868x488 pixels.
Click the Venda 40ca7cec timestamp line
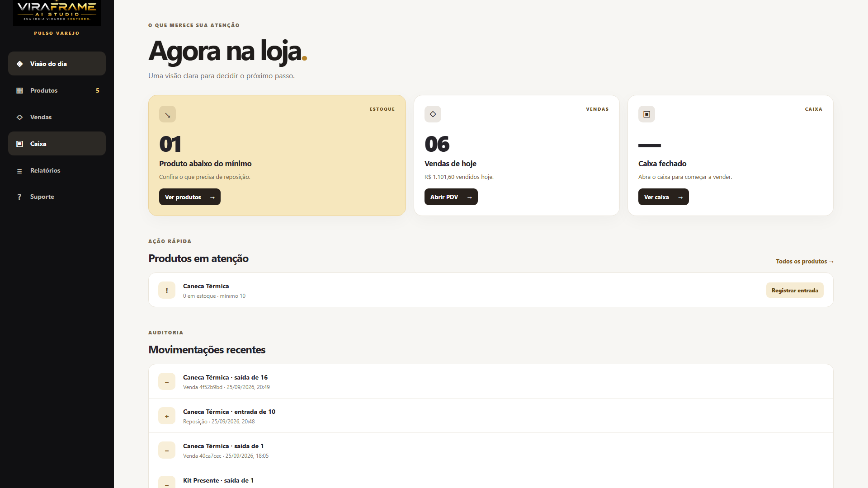pyautogui.click(x=226, y=456)
